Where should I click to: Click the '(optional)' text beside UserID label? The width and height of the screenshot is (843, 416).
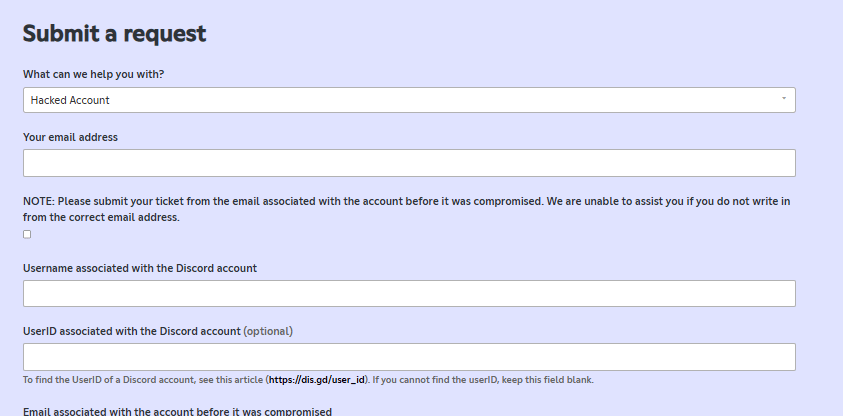click(x=269, y=331)
